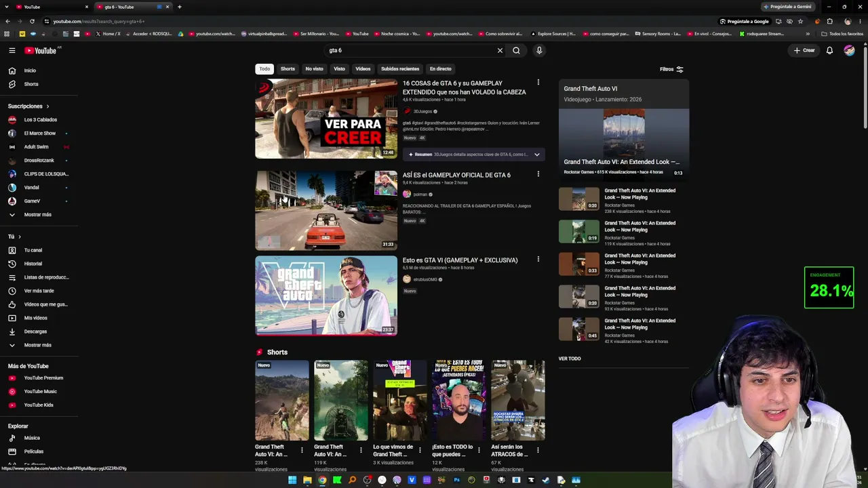
Task: Open the VER PARA CREER video thumbnail
Action: pyautogui.click(x=326, y=119)
